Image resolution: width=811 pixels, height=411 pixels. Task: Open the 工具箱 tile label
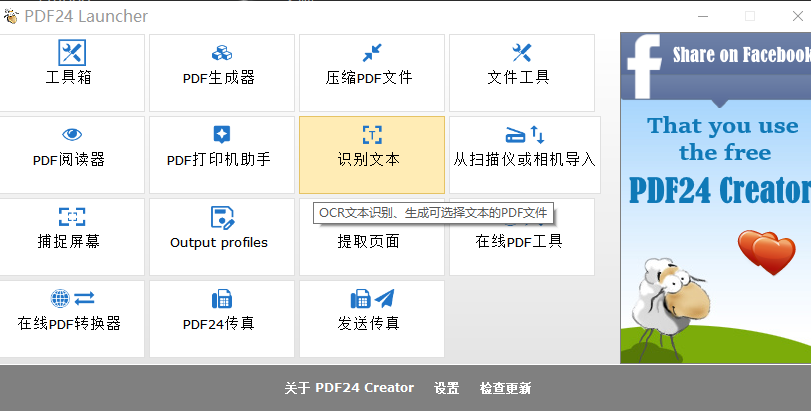pos(68,77)
